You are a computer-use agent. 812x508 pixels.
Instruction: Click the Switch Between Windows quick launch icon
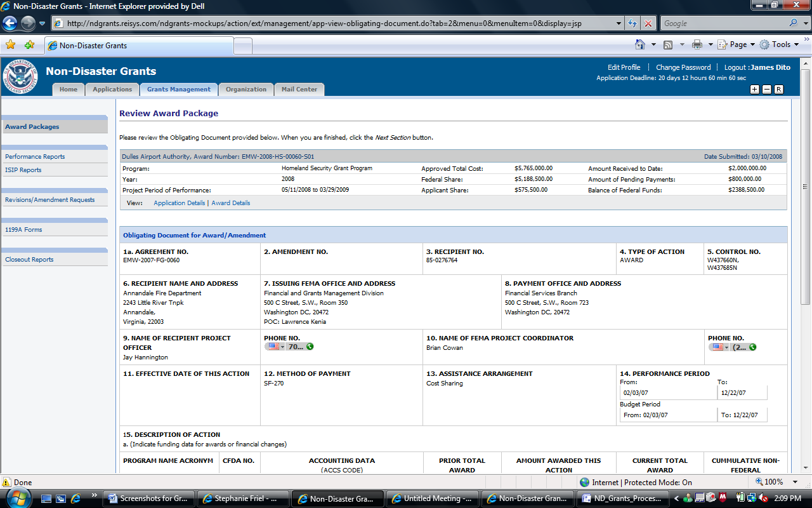(61, 498)
